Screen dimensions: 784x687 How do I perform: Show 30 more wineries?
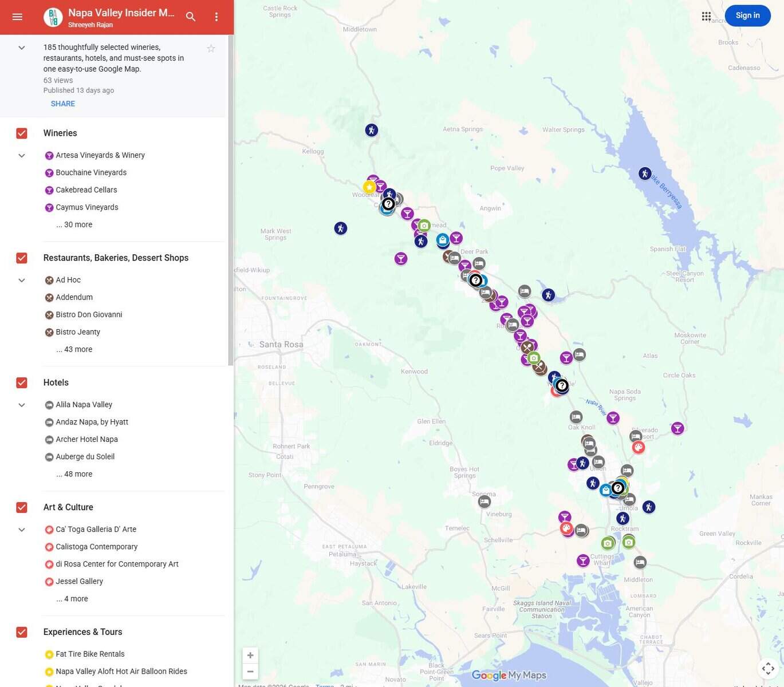(74, 225)
